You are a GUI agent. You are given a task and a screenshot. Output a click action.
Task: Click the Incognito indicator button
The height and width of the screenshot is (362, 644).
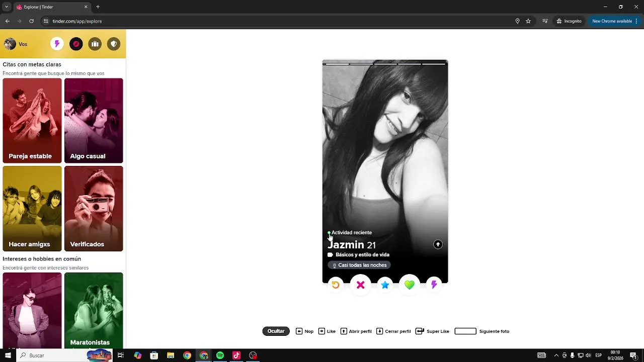pos(569,21)
